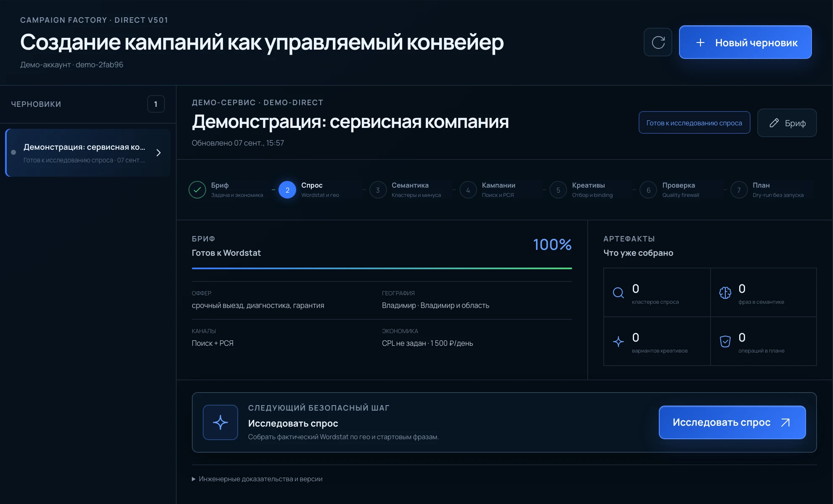
Task: Go to step 4 Кампании
Action: pyautogui.click(x=488, y=190)
